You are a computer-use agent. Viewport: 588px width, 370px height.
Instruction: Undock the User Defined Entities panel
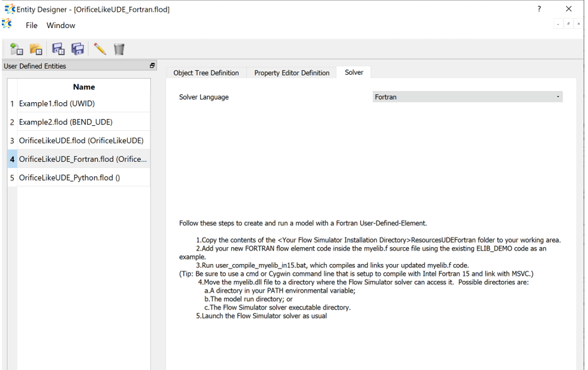point(152,65)
